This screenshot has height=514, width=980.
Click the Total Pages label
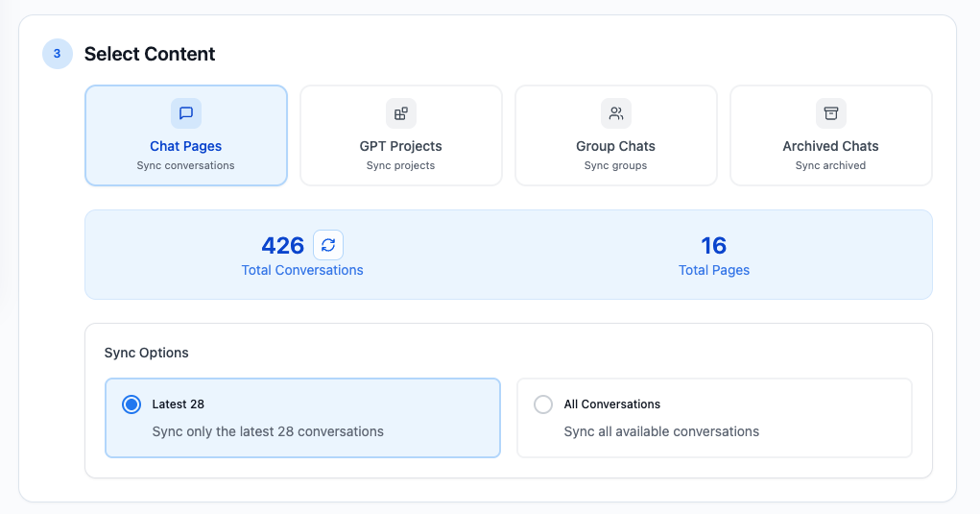pos(714,270)
